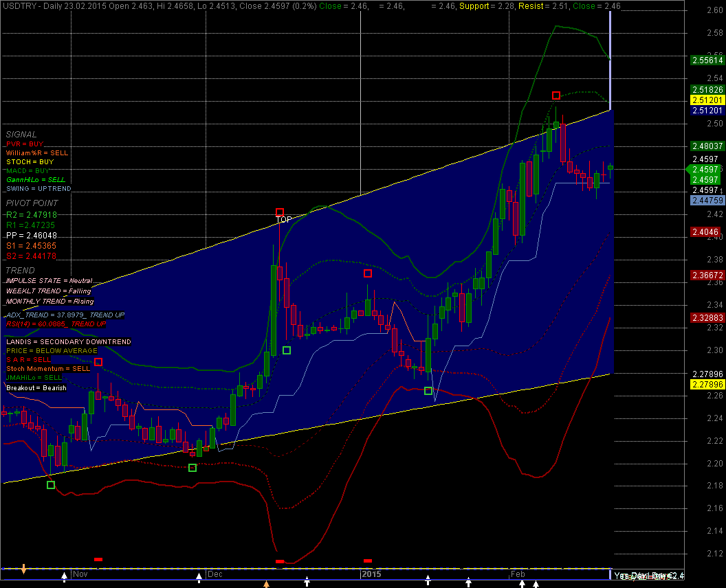The image size is (726, 588).
Task: Click the yellow 2.27896 support price tag
Action: tap(706, 385)
